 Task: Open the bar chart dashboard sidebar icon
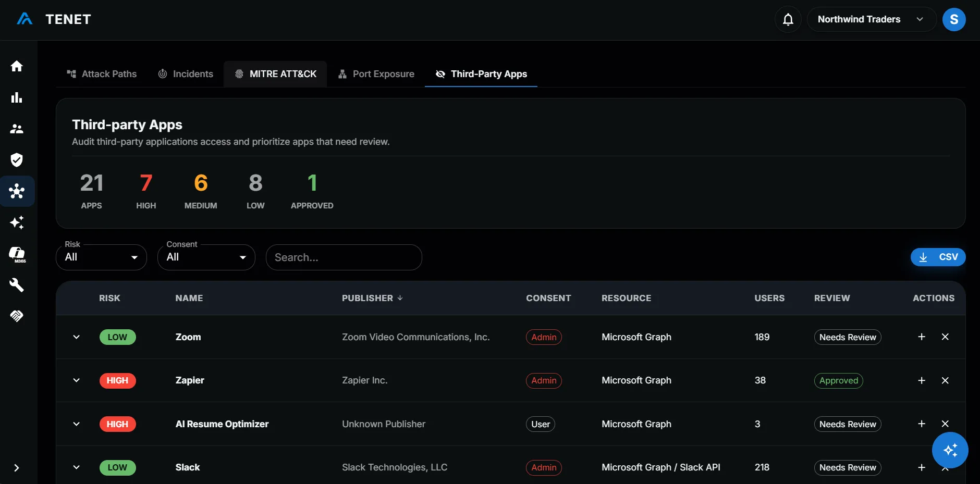[17, 97]
